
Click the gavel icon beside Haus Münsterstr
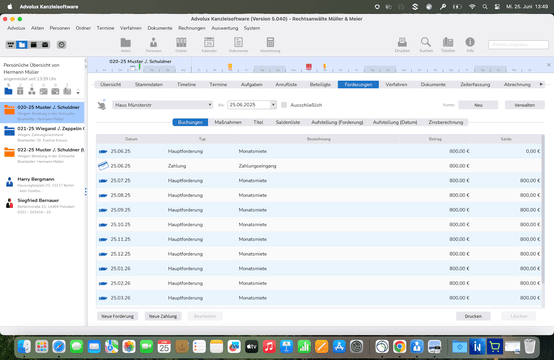tap(102, 105)
